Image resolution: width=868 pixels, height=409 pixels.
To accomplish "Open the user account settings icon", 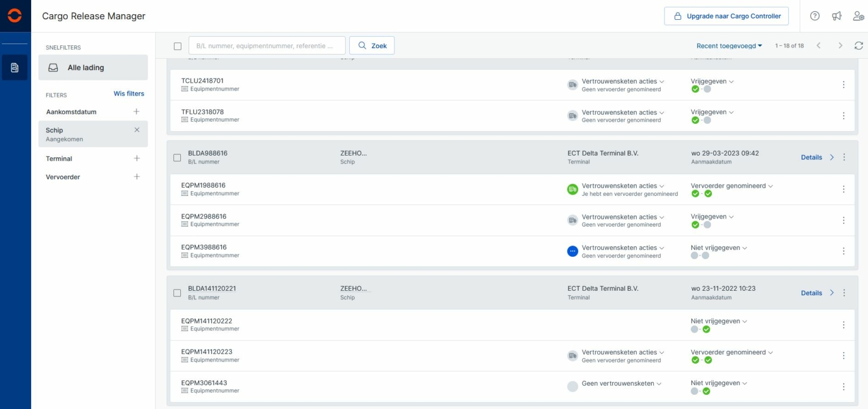I will pyautogui.click(x=859, y=16).
